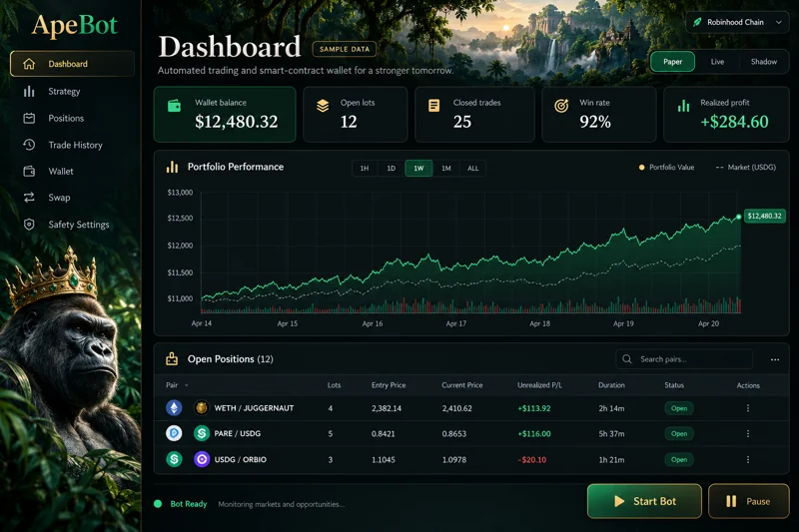The width and height of the screenshot is (799, 532).
Task: Sort by the Pair column arrow
Action: (x=186, y=385)
